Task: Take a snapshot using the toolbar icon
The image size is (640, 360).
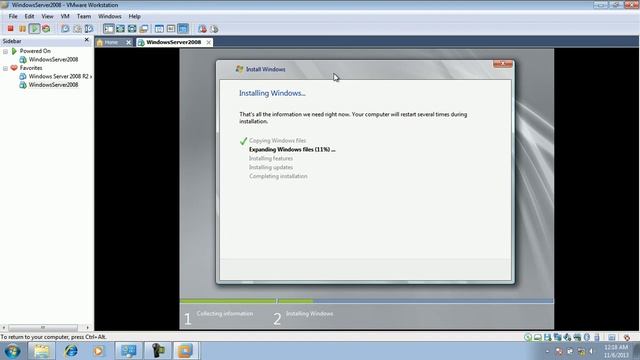Action: 65,29
